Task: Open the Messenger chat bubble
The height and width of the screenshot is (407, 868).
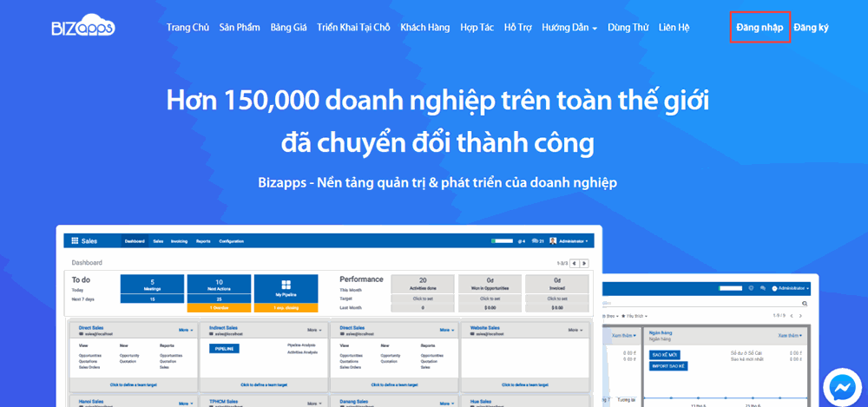Action: click(x=841, y=385)
